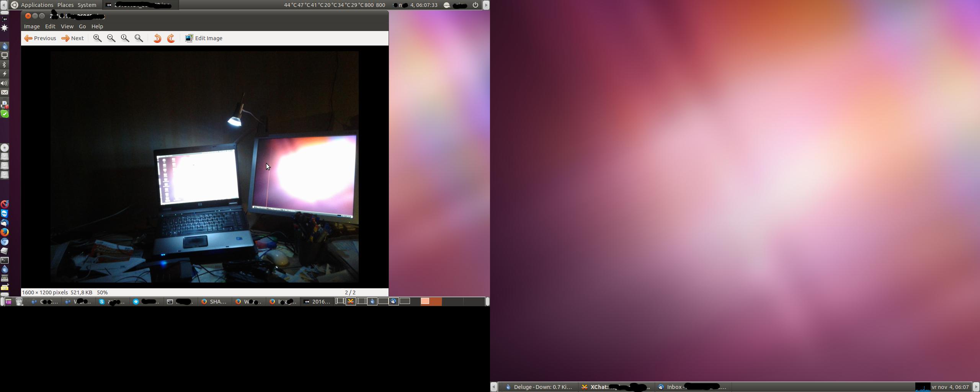
Task: Switch to the Skype taskbar window
Action: pos(112,302)
